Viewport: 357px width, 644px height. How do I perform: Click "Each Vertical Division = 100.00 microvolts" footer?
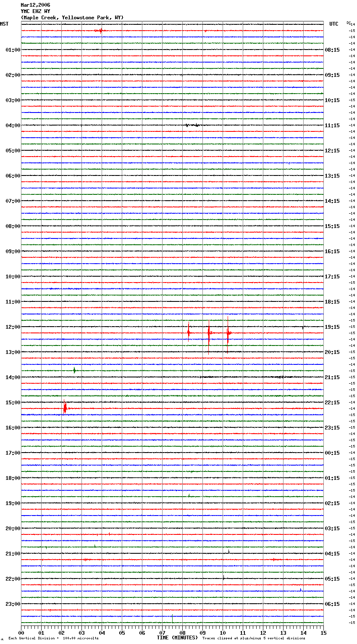pyautogui.click(x=53, y=639)
